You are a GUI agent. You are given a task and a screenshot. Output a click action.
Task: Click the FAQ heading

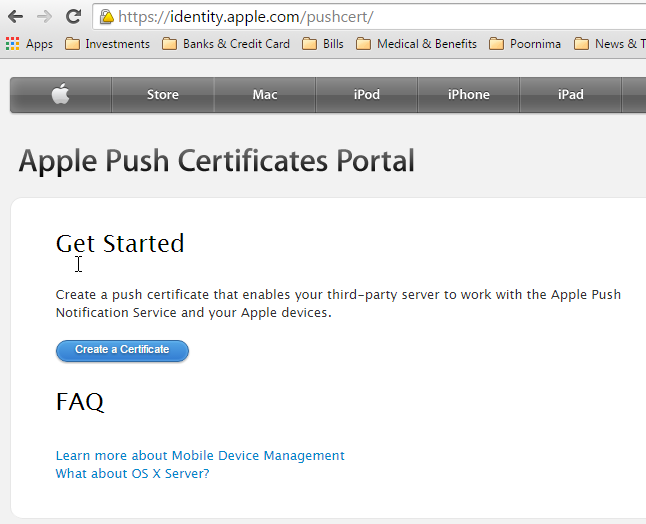click(80, 402)
